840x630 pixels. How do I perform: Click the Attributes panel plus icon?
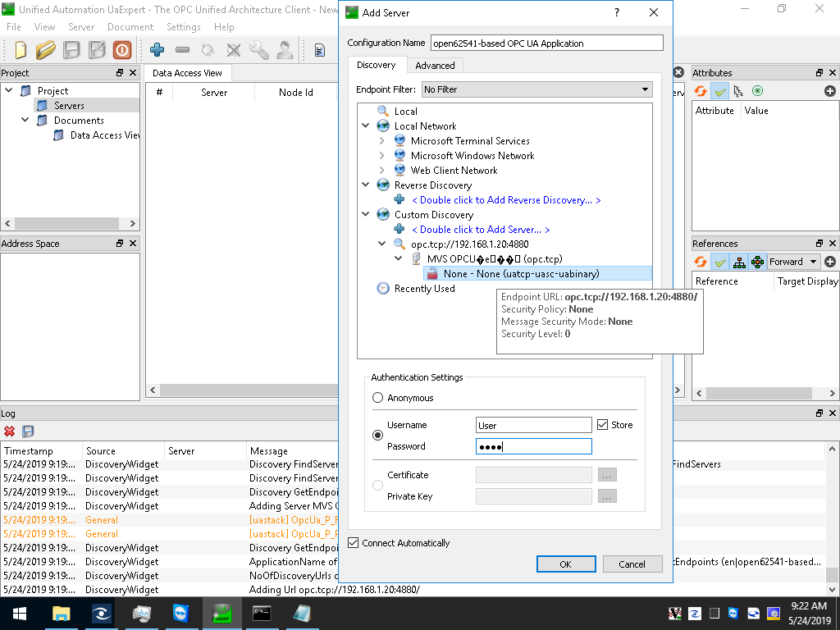[830, 91]
